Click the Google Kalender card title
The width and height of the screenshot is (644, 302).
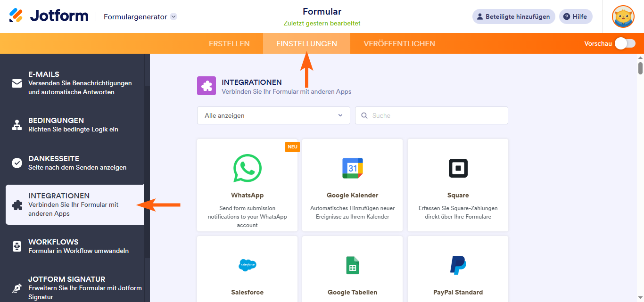click(353, 195)
